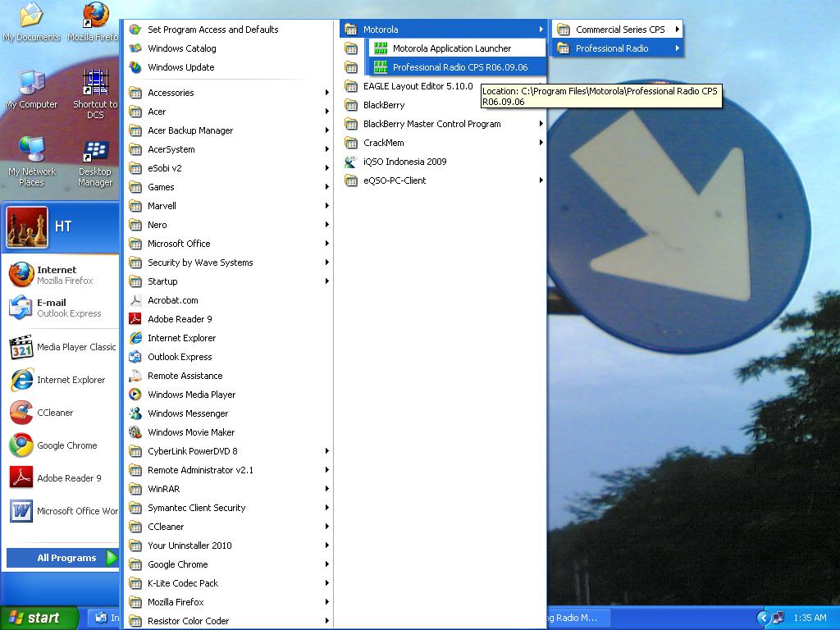This screenshot has height=630, width=840.
Task: Launch Mozilla Firefox from pinned Internet entry
Action: 60,275
